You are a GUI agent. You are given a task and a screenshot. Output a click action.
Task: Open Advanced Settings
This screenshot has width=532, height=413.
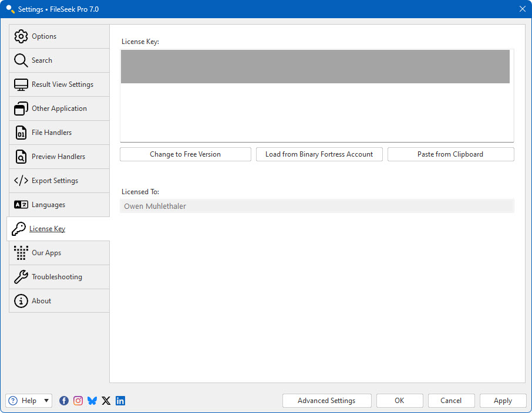tap(326, 401)
